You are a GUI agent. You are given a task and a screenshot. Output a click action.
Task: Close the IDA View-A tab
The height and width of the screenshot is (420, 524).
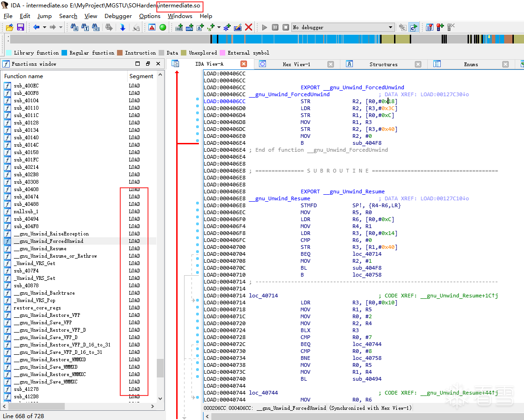(x=244, y=64)
